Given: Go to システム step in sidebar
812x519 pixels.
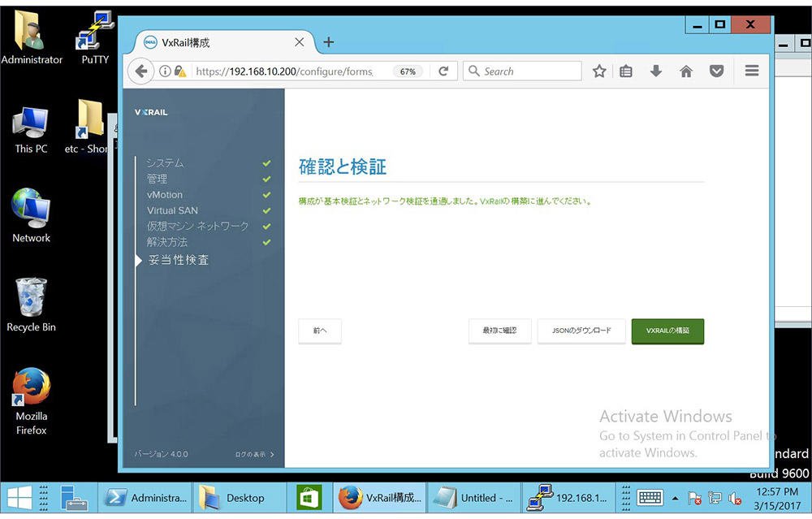Looking at the screenshot, I should (x=165, y=162).
